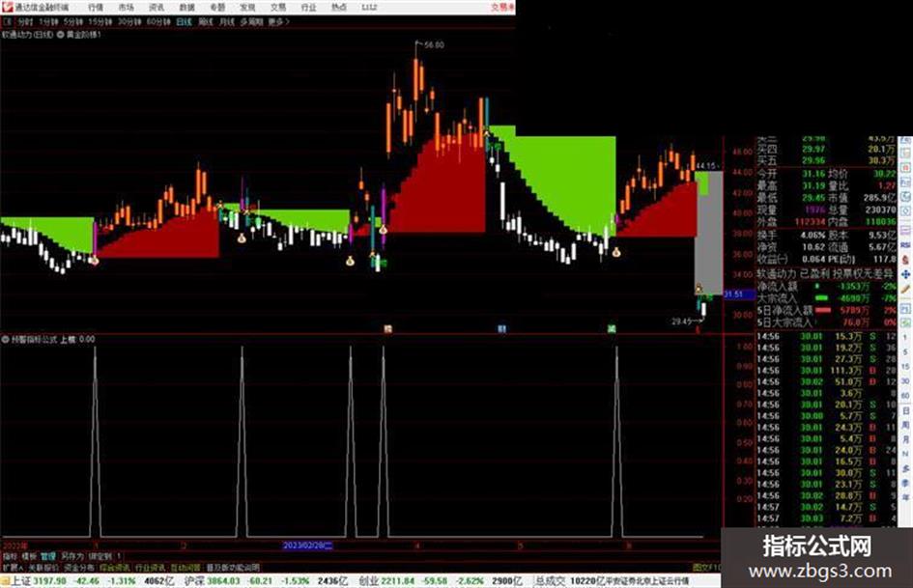Select the 多周期 multi-period tab
913x588 pixels.
[251, 21]
